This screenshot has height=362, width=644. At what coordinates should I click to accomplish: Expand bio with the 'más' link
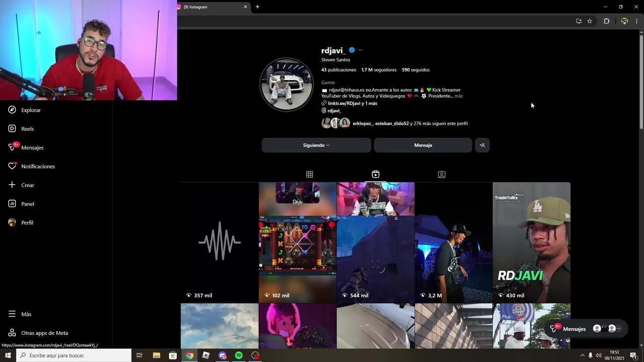click(458, 96)
